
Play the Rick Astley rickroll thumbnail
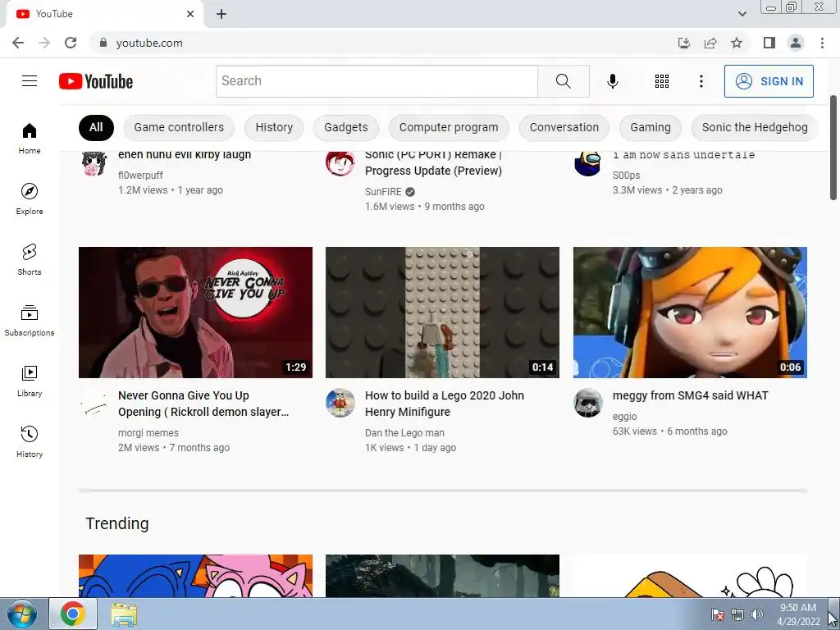tap(195, 313)
